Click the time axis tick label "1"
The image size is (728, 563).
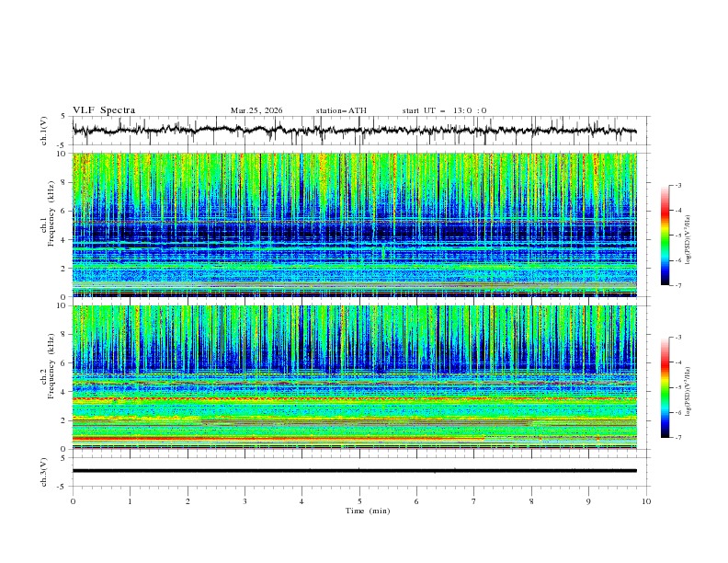click(x=130, y=501)
